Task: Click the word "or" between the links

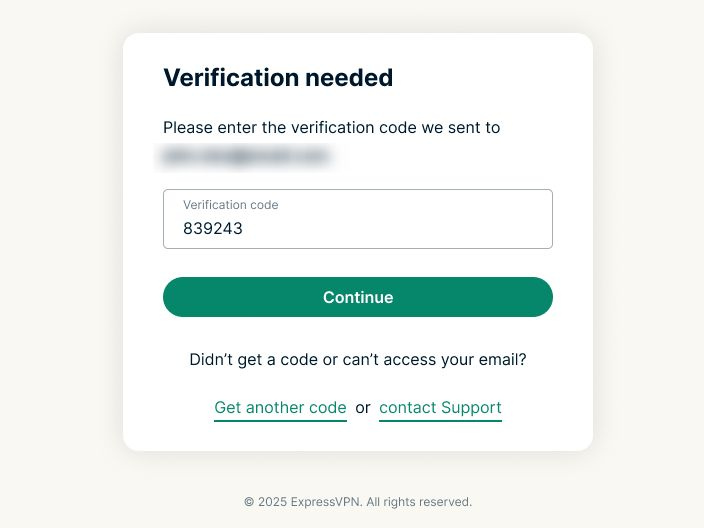Action: [x=363, y=408]
